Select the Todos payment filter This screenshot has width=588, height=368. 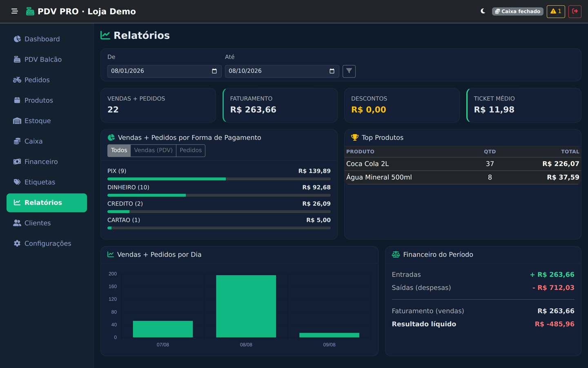pos(119,150)
